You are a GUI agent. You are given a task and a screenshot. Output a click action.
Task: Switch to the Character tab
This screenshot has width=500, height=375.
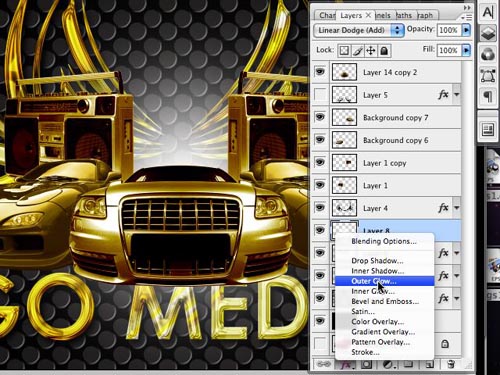326,15
